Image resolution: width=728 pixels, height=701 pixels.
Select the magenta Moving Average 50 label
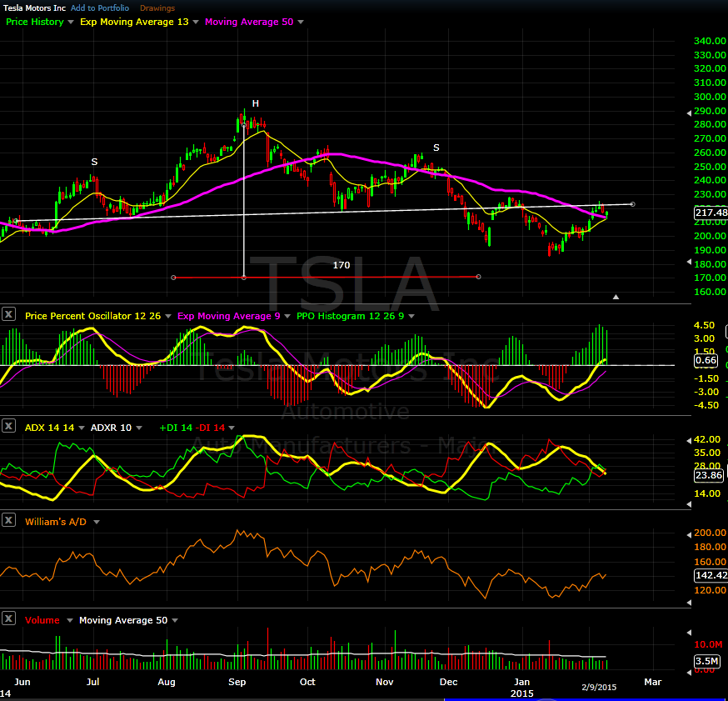coord(249,22)
